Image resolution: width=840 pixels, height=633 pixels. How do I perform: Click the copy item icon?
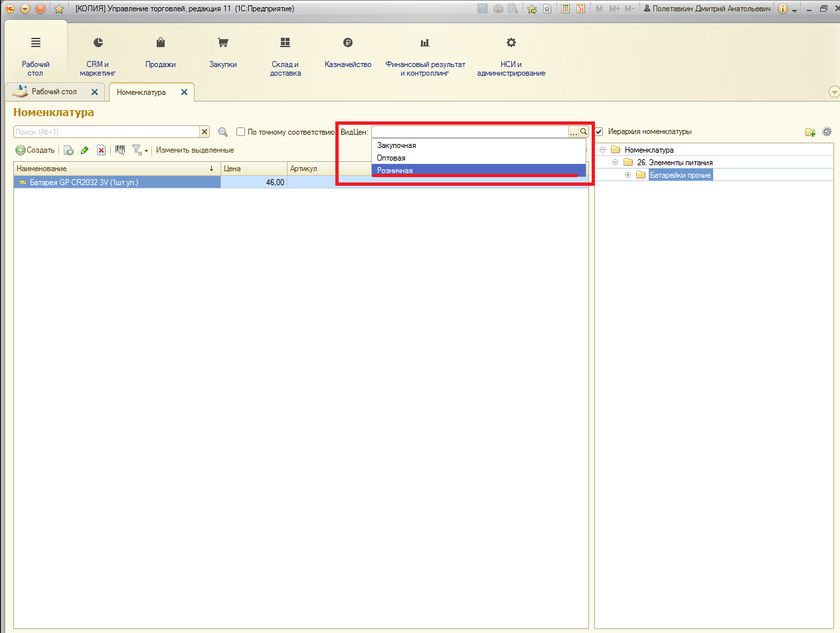[68, 150]
